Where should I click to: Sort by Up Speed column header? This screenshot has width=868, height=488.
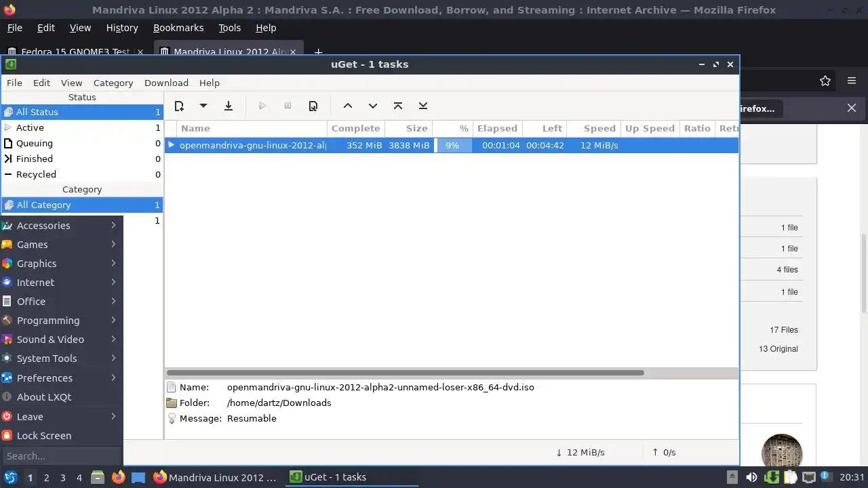(650, 128)
